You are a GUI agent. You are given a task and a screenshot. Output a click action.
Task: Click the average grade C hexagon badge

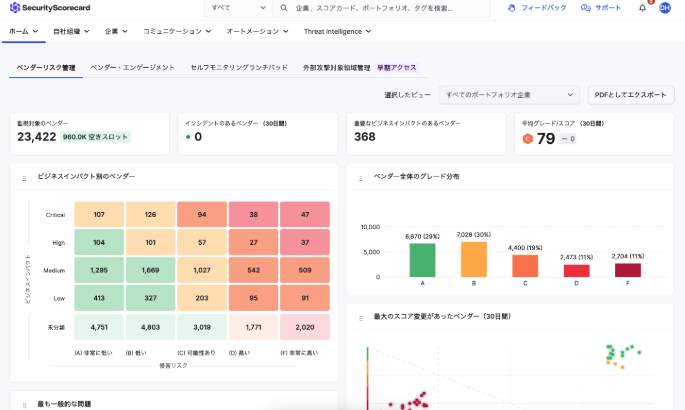527,138
